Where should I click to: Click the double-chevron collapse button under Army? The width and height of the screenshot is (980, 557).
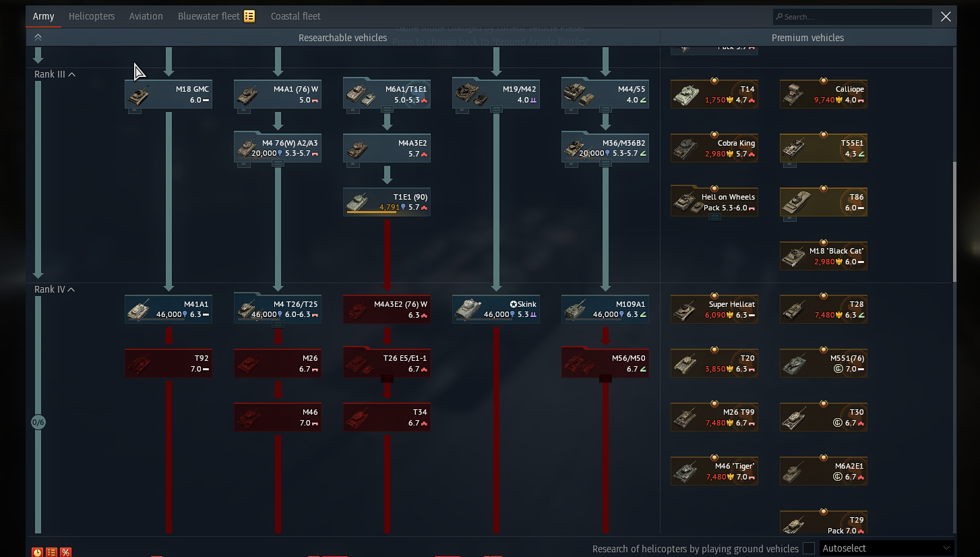tap(38, 38)
